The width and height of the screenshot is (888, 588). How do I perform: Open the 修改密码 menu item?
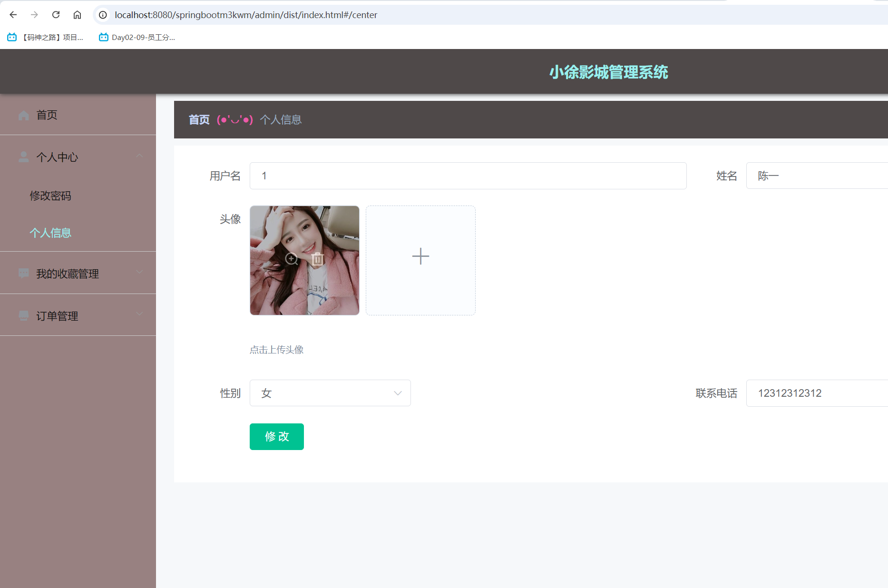50,196
